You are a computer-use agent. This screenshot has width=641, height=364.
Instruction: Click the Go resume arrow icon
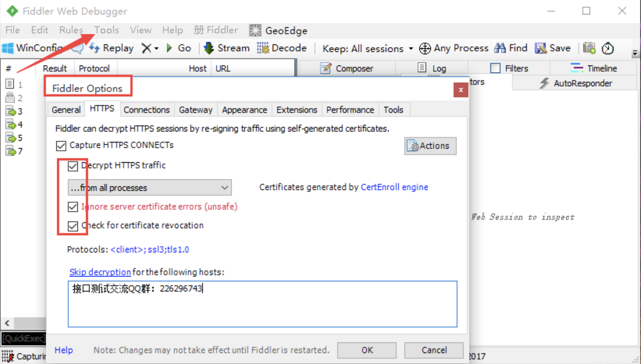point(170,48)
